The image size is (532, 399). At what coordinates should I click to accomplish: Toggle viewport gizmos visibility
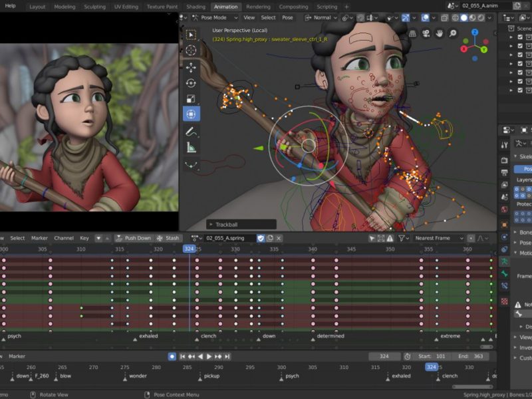[406, 18]
